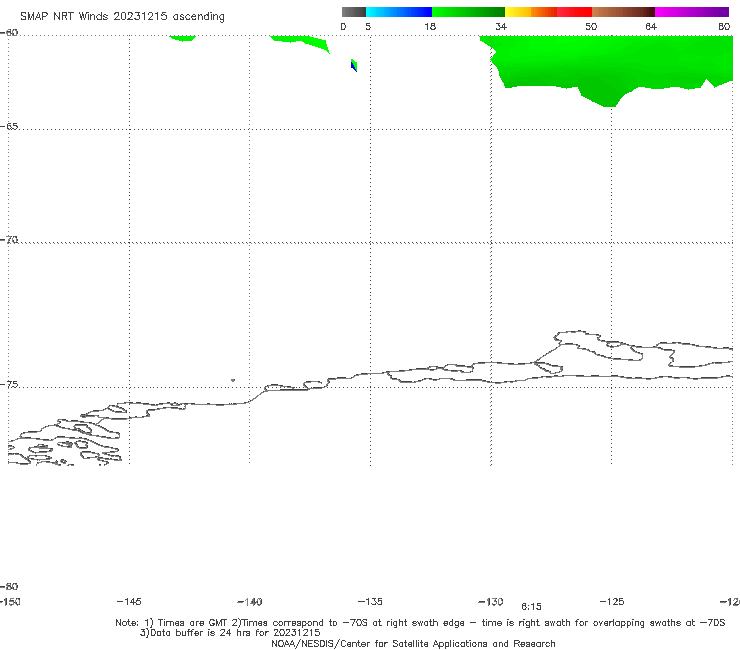
Task: Click the longitude label '-130'
Action: coord(491,601)
